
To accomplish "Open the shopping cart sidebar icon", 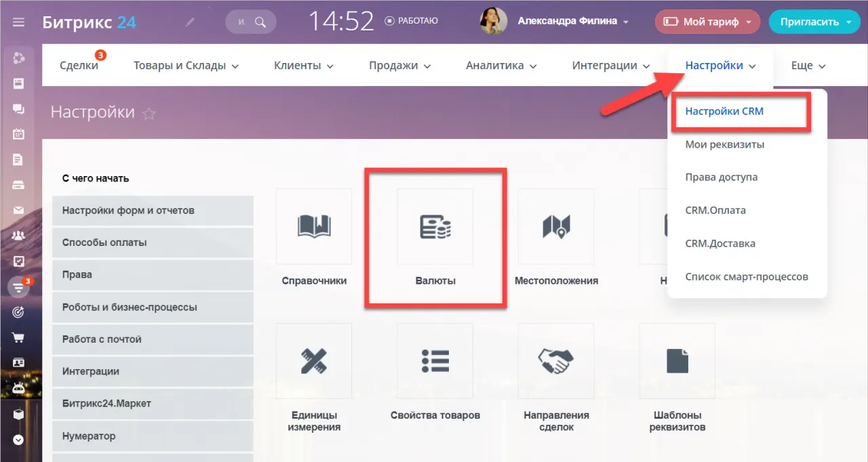I will point(18,337).
